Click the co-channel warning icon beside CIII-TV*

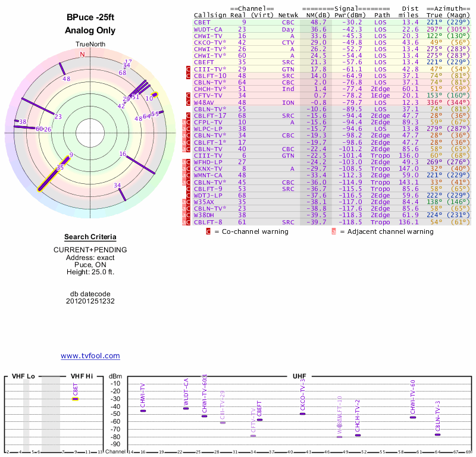[189, 69]
